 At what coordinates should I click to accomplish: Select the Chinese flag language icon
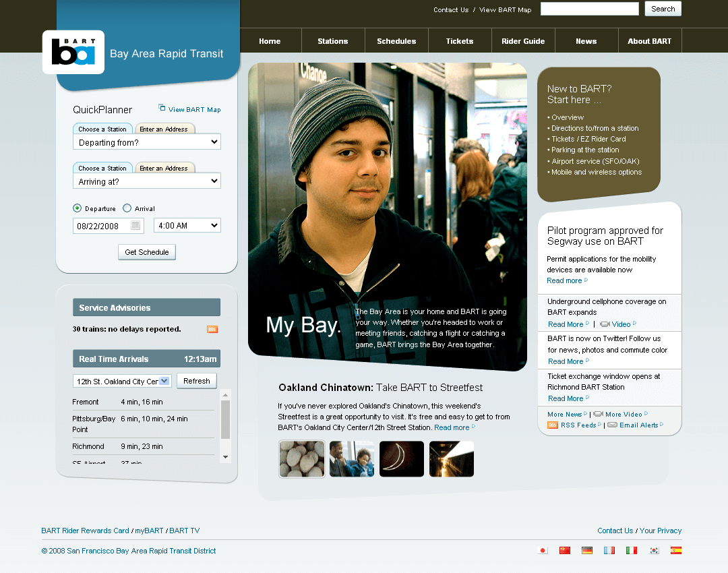click(x=565, y=550)
